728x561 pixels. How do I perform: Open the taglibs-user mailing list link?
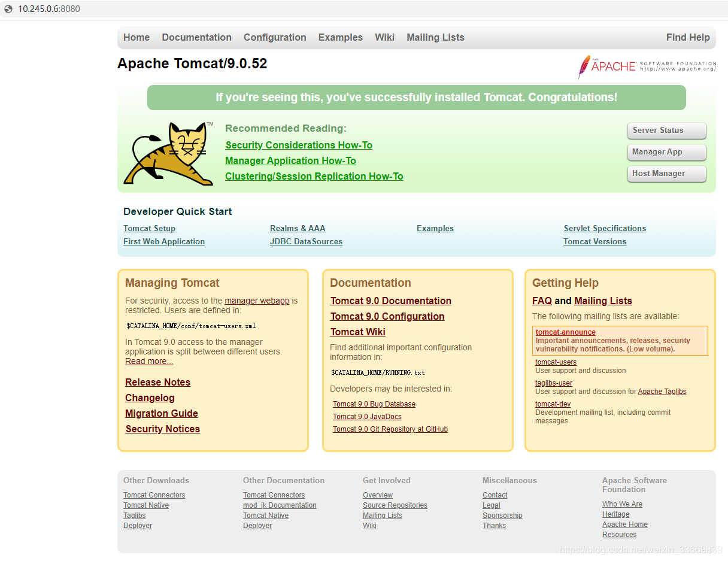(554, 383)
